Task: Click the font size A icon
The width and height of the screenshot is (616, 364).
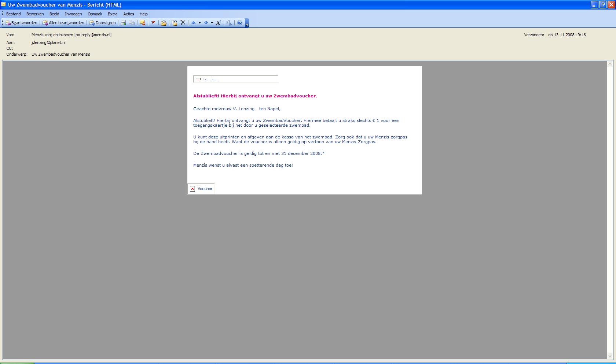Action: coord(218,23)
